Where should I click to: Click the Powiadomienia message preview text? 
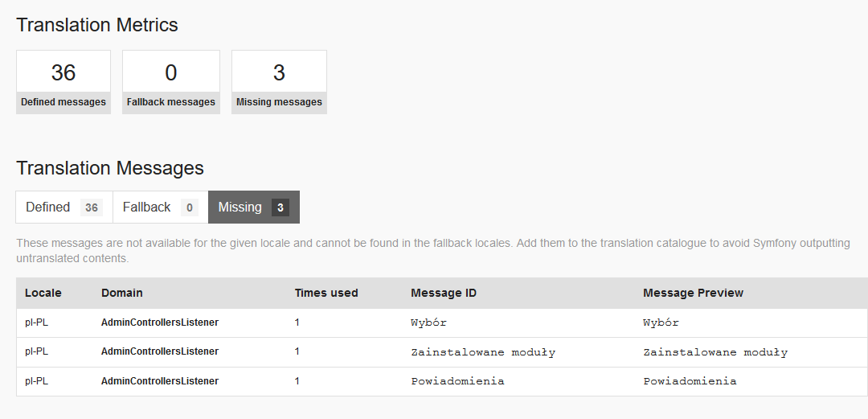point(690,381)
